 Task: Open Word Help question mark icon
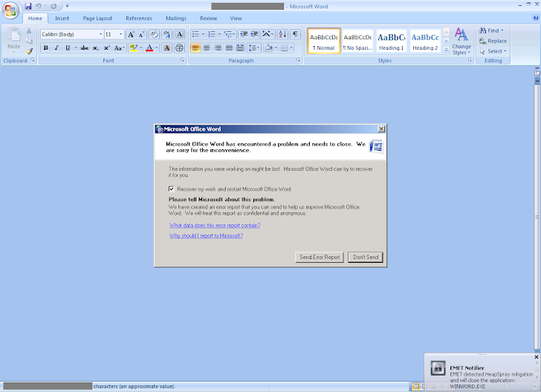(536, 18)
